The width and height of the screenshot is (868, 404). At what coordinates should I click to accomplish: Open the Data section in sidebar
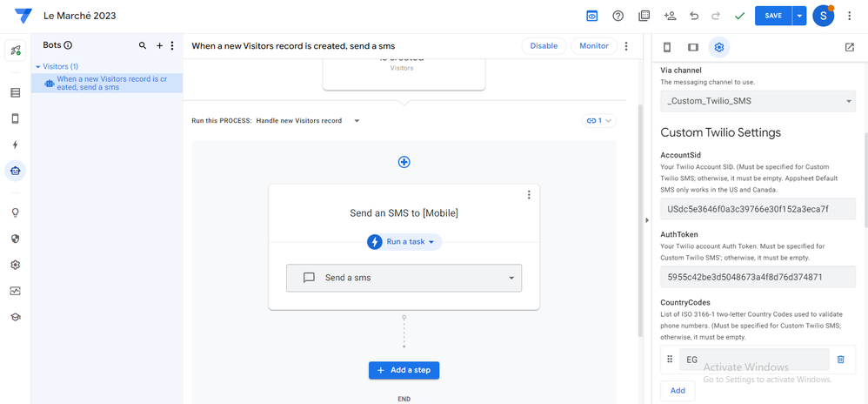pyautogui.click(x=15, y=92)
